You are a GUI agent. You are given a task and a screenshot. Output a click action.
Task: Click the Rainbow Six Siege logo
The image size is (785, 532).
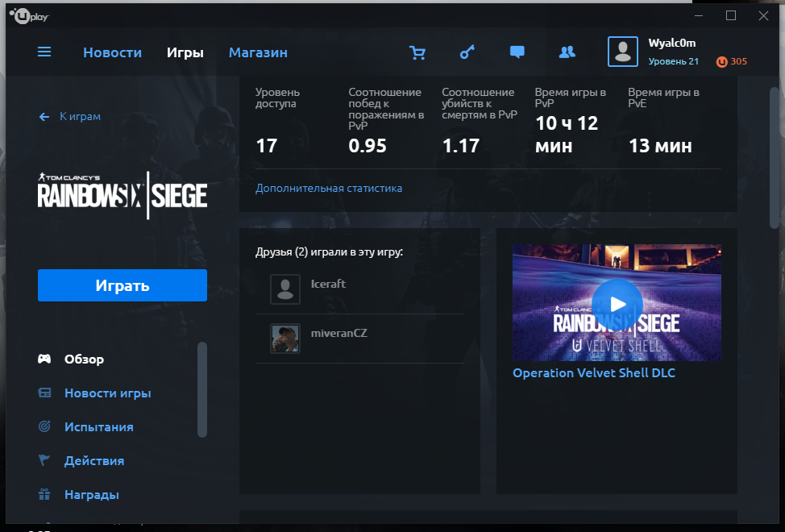[x=123, y=195]
